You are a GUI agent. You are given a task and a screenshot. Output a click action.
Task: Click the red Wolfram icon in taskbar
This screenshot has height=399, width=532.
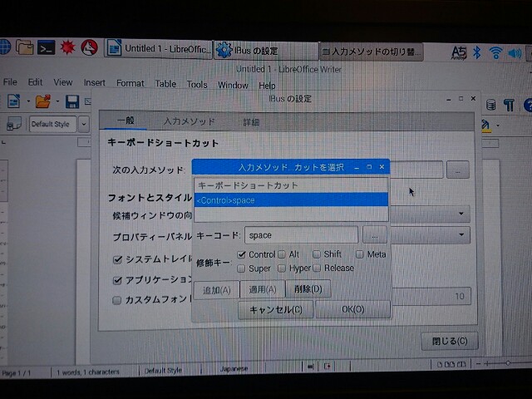pos(89,47)
